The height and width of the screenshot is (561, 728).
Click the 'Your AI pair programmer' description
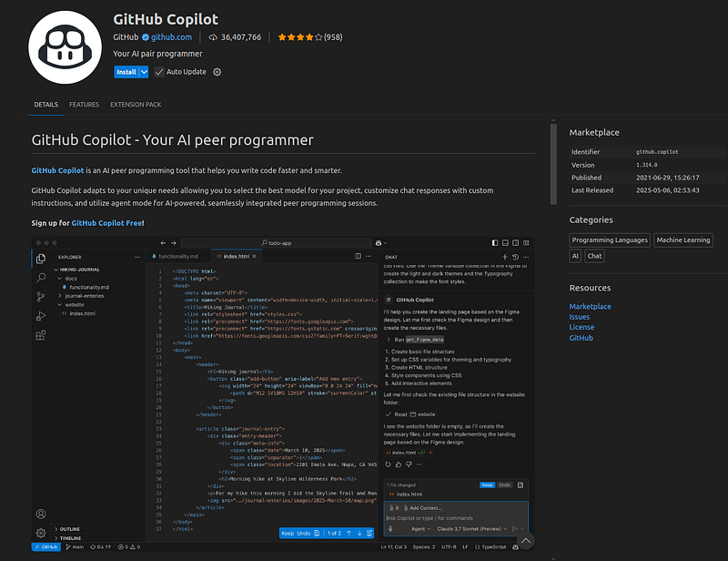tap(157, 54)
